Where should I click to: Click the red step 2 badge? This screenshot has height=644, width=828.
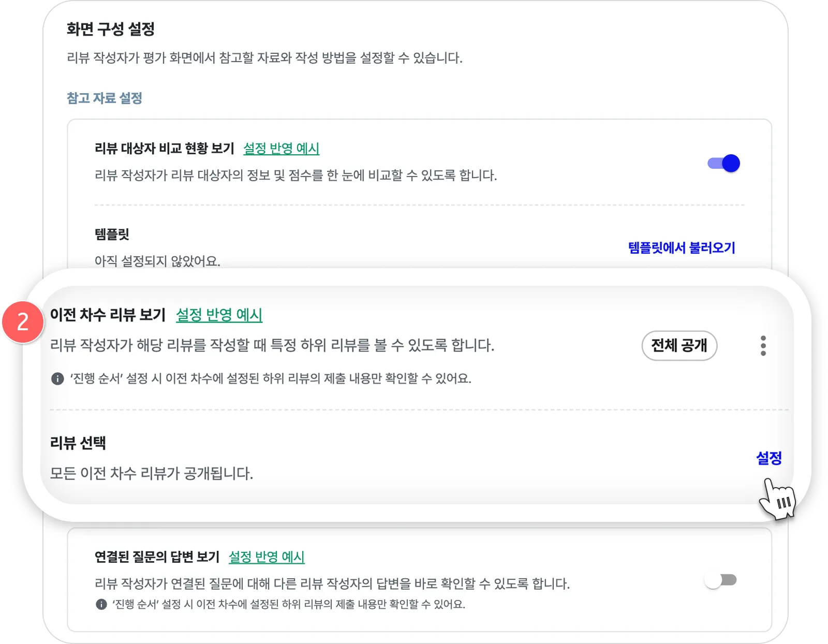pos(23,323)
